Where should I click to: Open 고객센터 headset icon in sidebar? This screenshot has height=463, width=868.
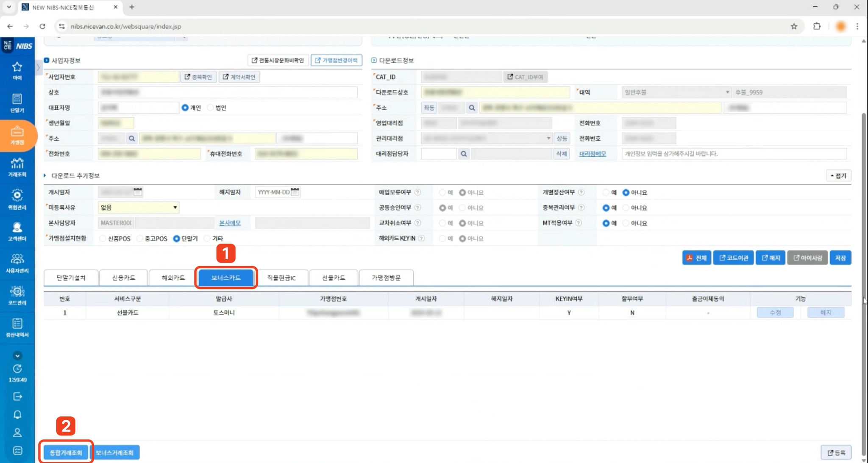click(17, 231)
